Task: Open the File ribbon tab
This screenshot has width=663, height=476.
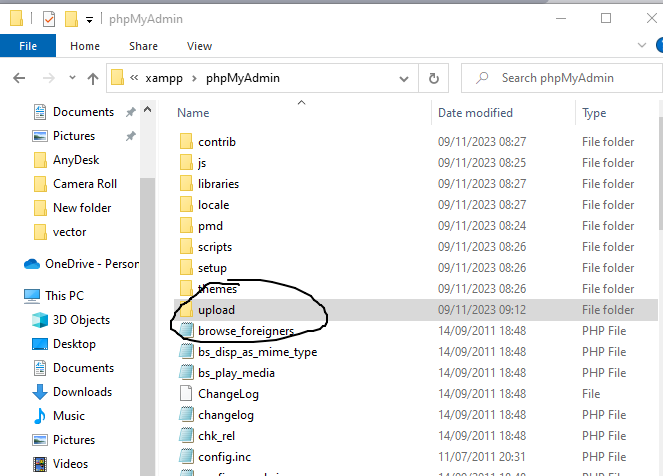Action: coord(28,46)
